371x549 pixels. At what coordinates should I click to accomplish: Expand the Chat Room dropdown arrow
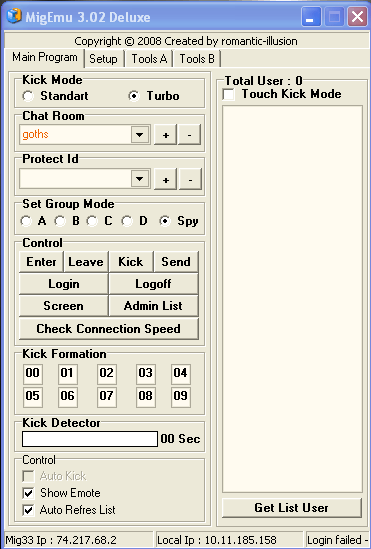pos(140,134)
